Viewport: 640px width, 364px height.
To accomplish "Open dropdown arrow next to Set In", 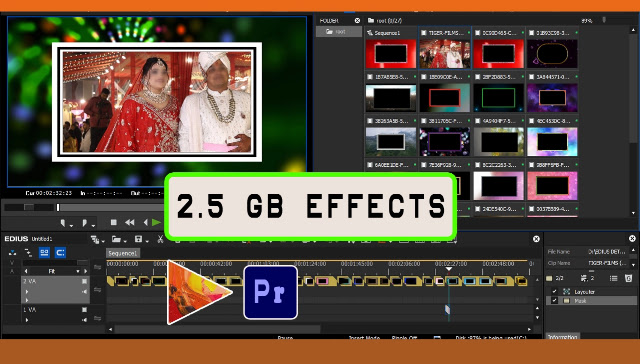I will coord(71,225).
